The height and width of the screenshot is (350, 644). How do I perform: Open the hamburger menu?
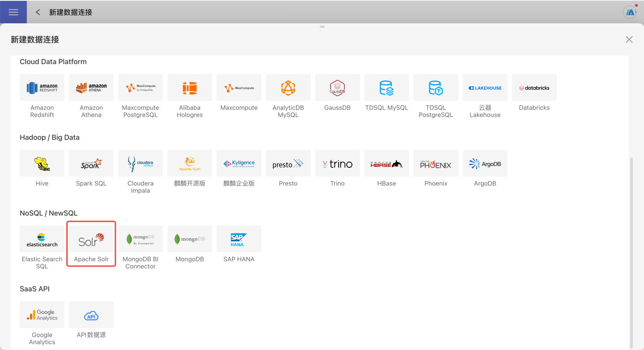pos(13,12)
